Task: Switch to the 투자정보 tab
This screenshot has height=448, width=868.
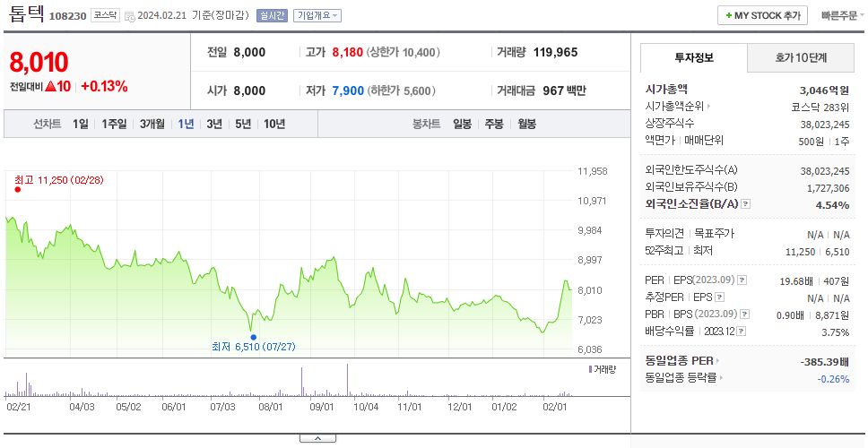Action: pyautogui.click(x=694, y=57)
